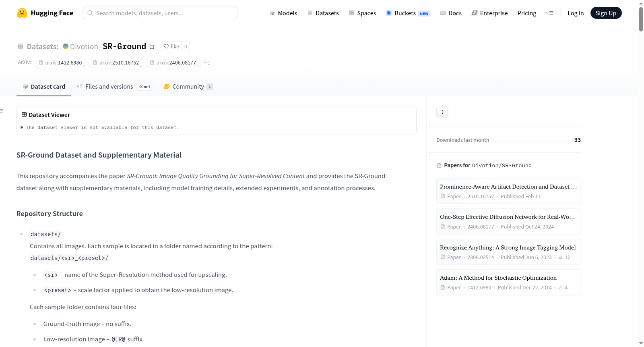The width and height of the screenshot is (644, 347).
Task: Switch to the Community tab
Action: click(188, 86)
